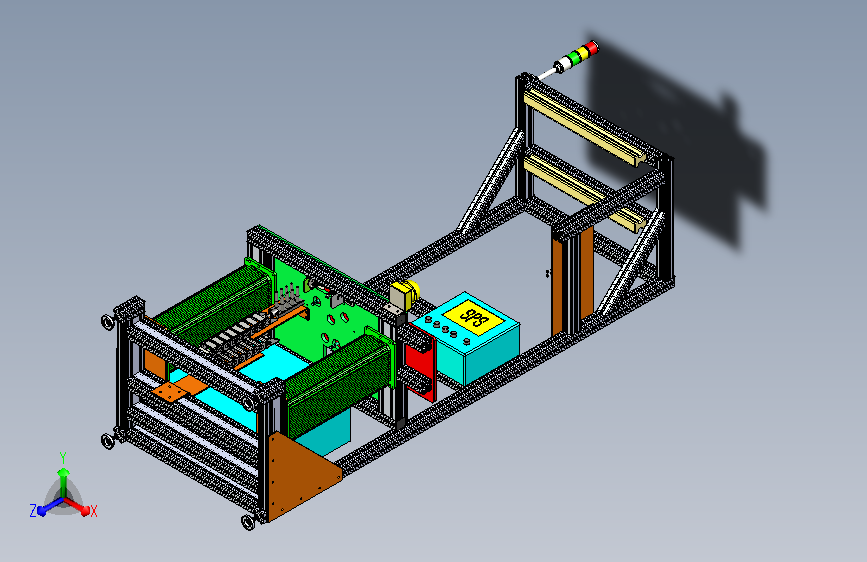This screenshot has width=867, height=562.
Task: Select the upper beige DIN rail on rear frame
Action: click(x=584, y=126)
